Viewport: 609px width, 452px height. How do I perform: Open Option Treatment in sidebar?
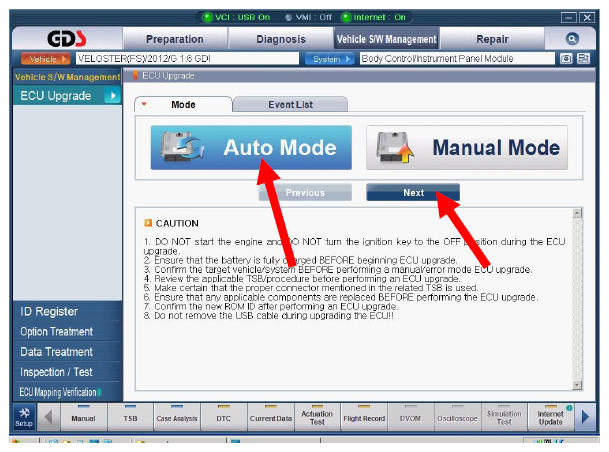point(68,332)
